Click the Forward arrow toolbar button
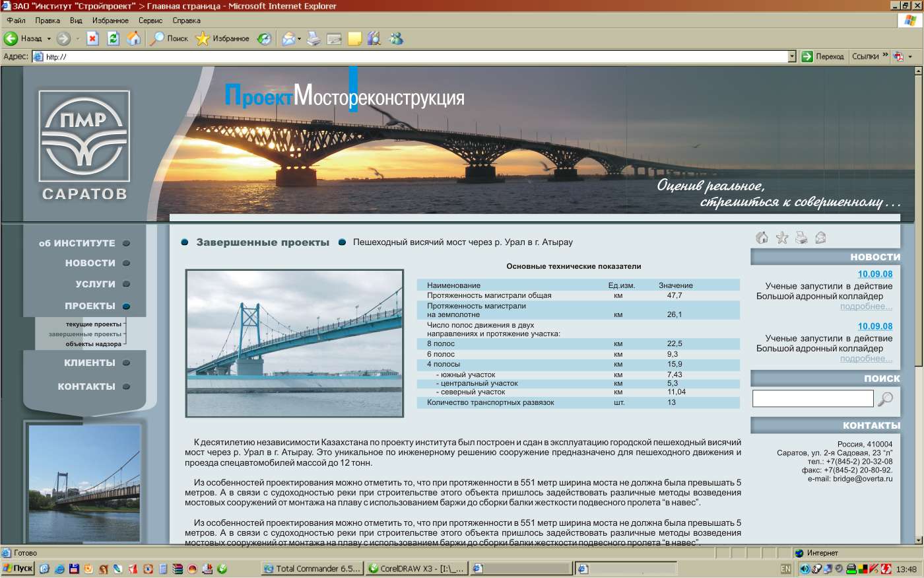This screenshot has height=578, width=924. (x=63, y=38)
